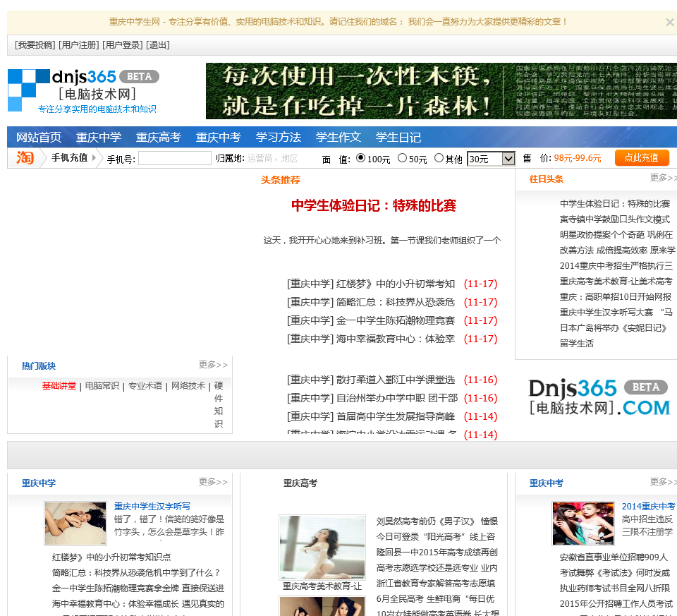Open 重庆中学 navigation menu item
Image resolution: width=677 pixels, height=616 pixels.
pos(99,138)
